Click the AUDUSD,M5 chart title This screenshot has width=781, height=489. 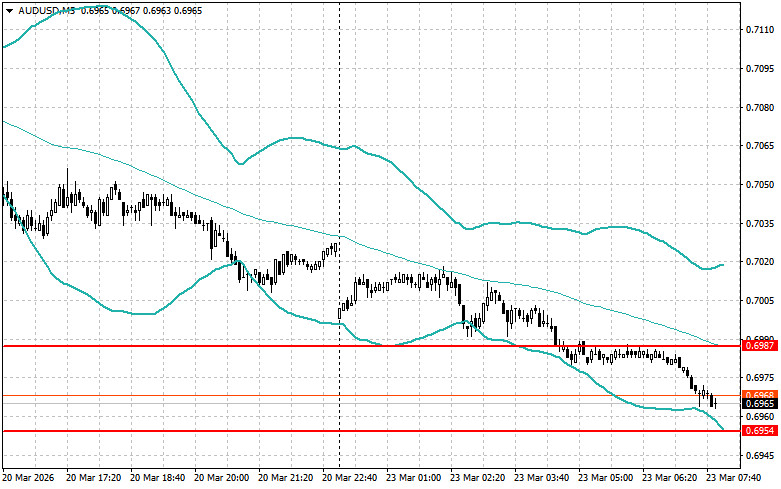click(x=47, y=10)
